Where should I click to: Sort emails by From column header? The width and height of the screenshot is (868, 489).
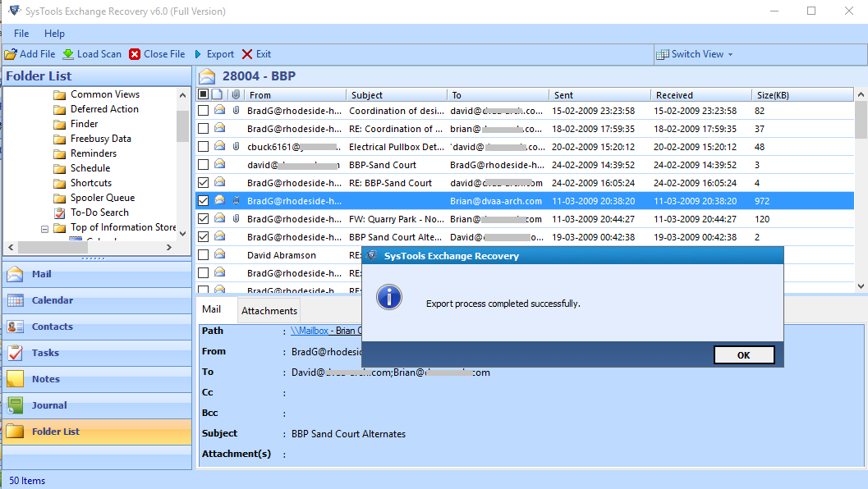pyautogui.click(x=295, y=95)
